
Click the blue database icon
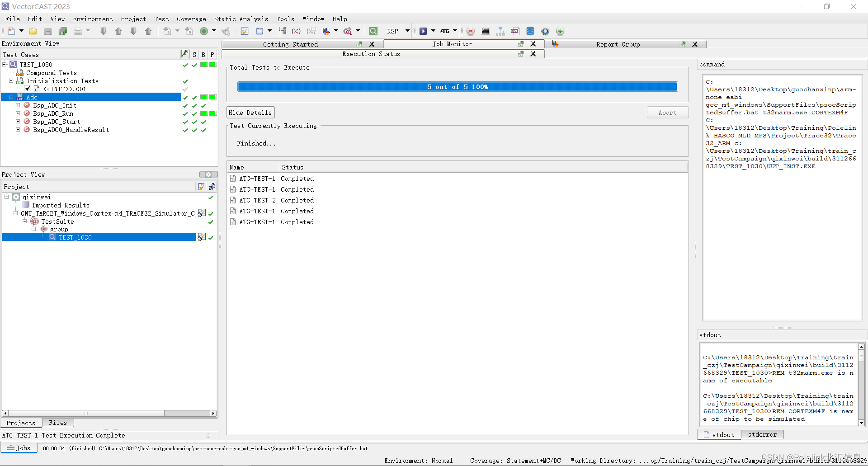pos(530,31)
